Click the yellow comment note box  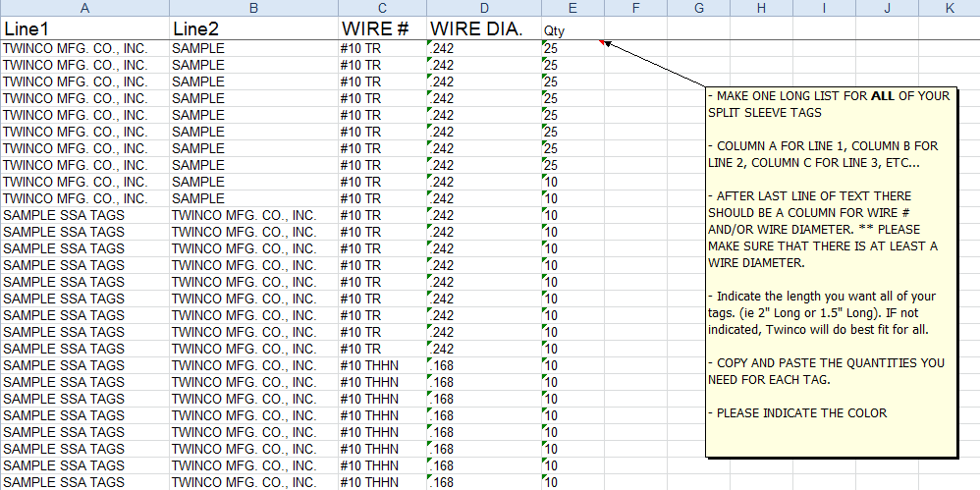pyautogui.click(x=832, y=272)
